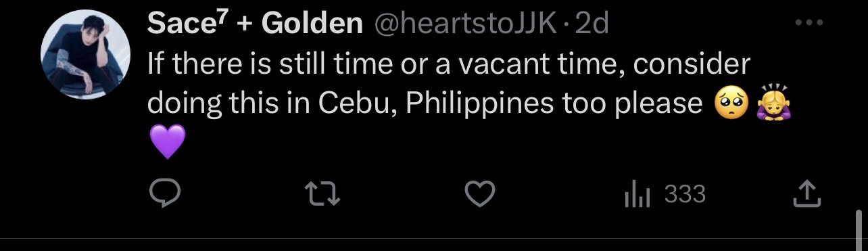Like the tweet with the heart outline icon
This screenshot has height=251, width=868.
(x=481, y=196)
